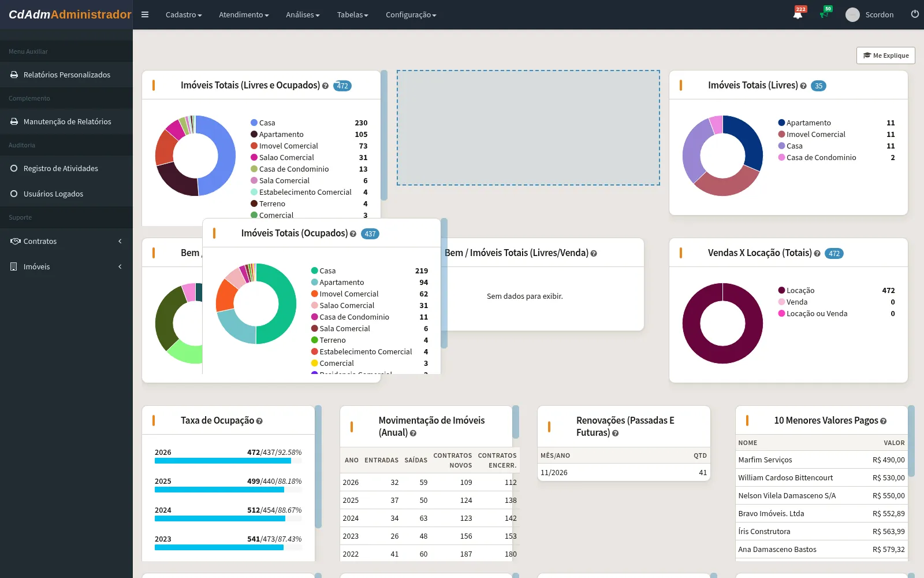Click the building icon next to Imóveis
Screen dimensions: 924x578
coord(14,266)
